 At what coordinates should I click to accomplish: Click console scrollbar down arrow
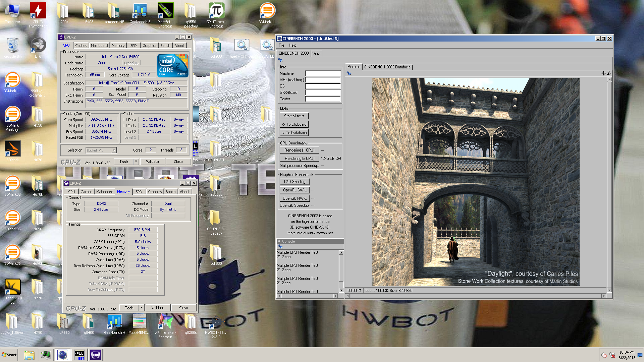click(x=341, y=290)
